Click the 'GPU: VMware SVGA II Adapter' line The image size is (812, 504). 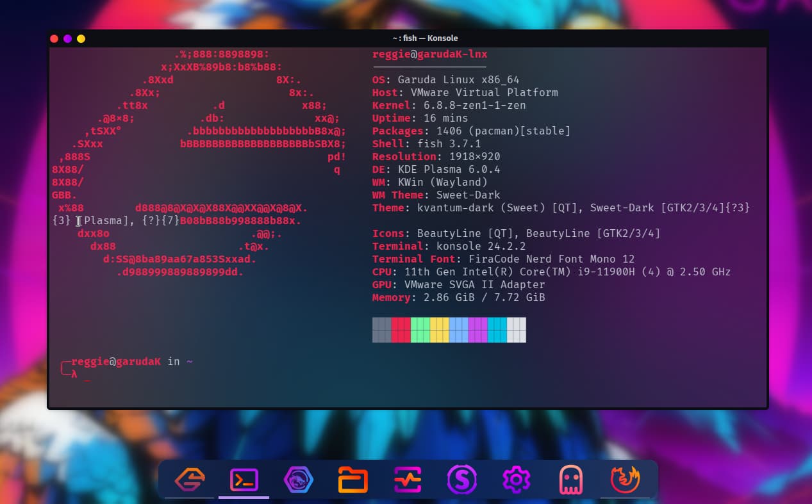pos(459,285)
